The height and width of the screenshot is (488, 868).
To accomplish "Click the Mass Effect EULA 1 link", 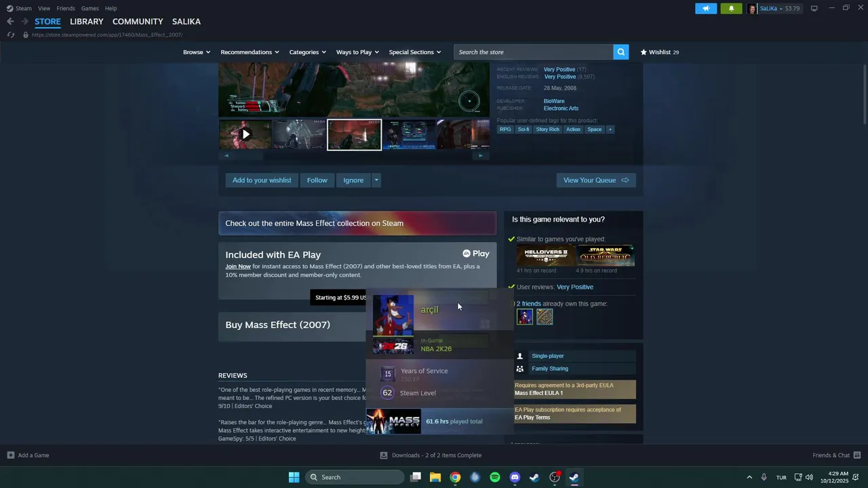I will click(x=538, y=393).
